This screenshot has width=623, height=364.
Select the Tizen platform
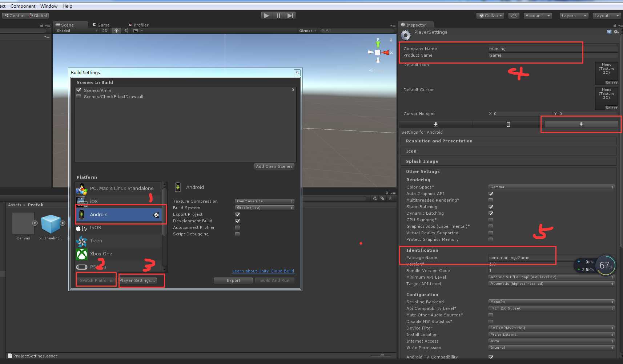point(118,241)
